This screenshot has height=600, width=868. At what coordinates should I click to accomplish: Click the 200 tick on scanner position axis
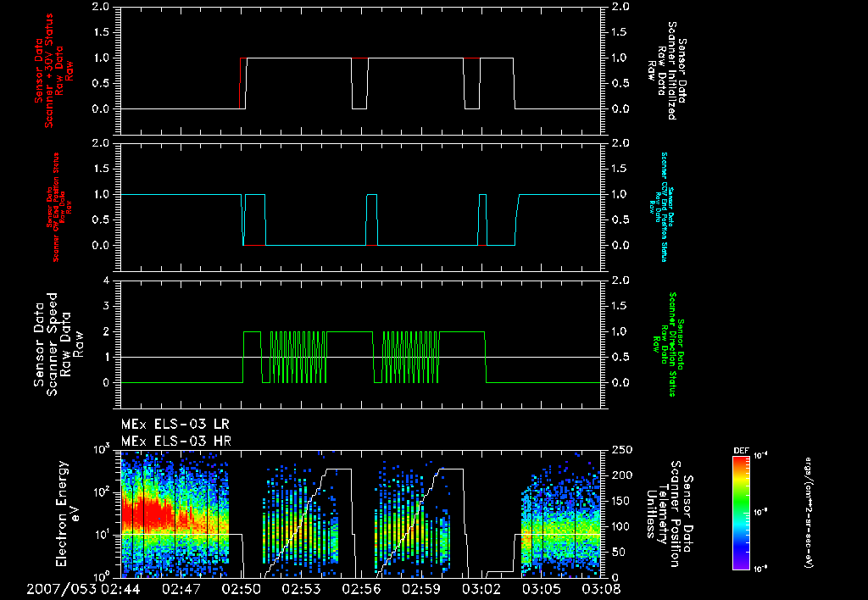620,475
